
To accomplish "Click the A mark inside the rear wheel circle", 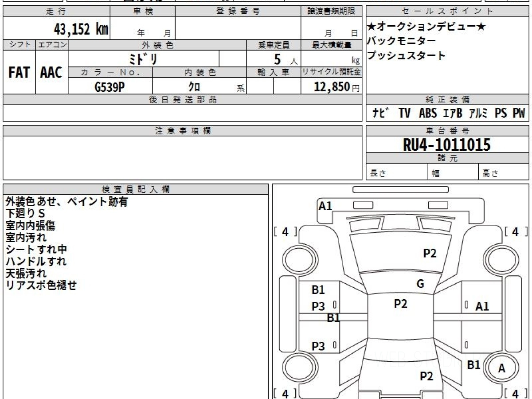I will pyautogui.click(x=502, y=368).
